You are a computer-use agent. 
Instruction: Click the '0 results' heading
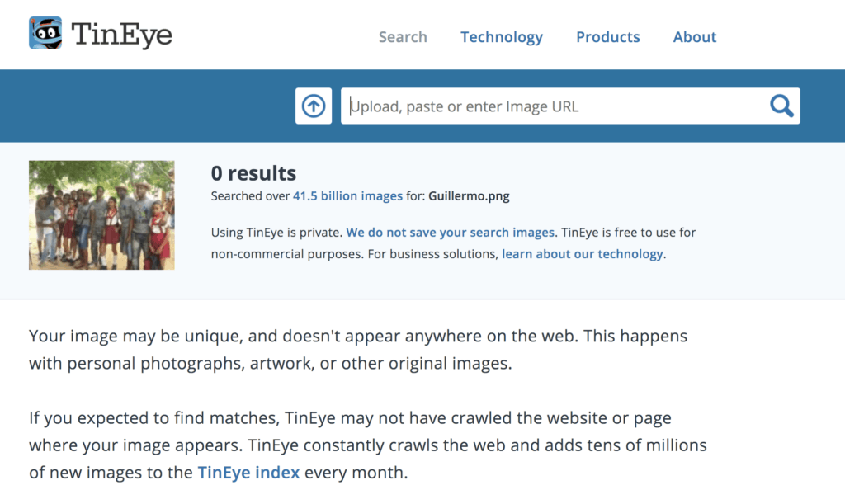click(253, 173)
